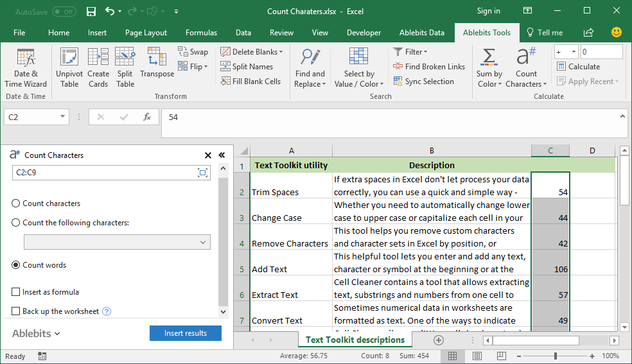Expand the Name Box dropdown arrow
The image size is (632, 364).
(62, 117)
